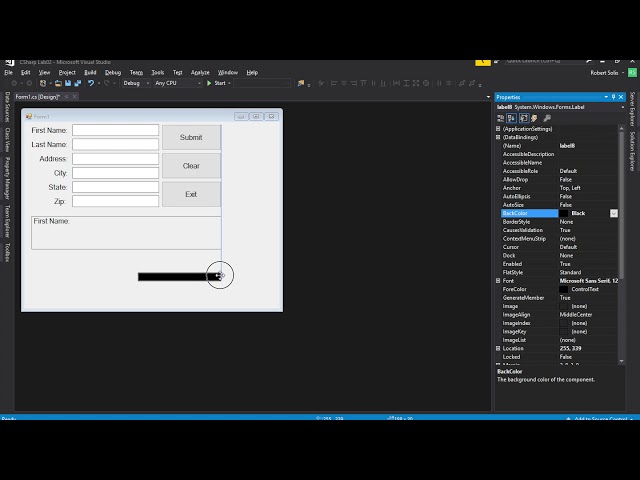The width and height of the screenshot is (640, 480).
Task: Open the Toolbox side tab
Action: click(x=7, y=252)
